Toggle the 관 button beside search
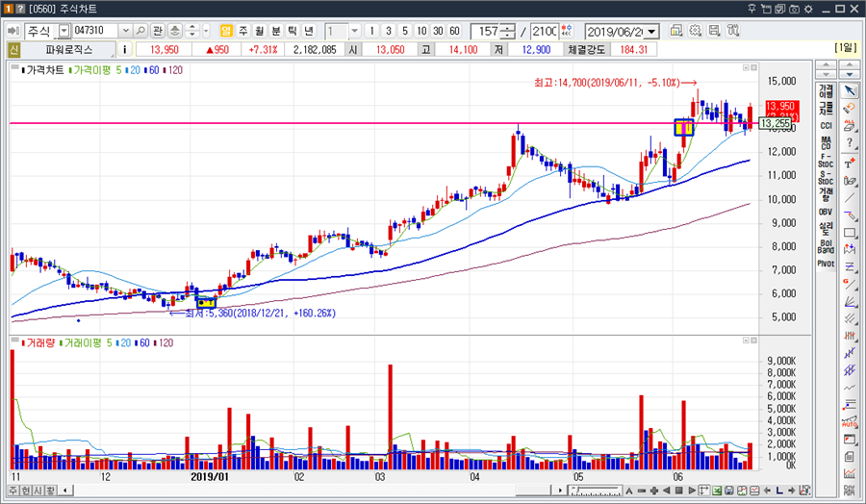Screen dimensions: 866x504 tap(158, 31)
